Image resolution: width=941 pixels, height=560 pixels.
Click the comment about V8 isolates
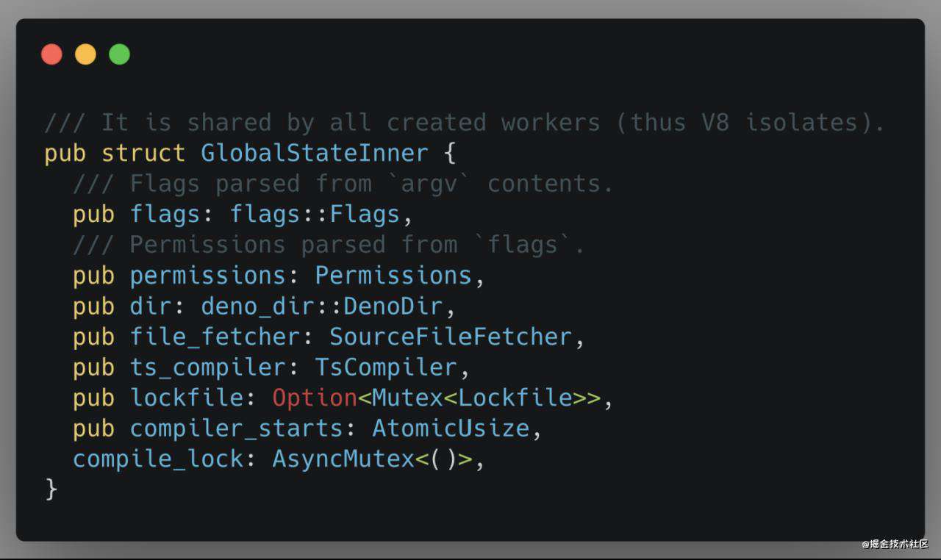465,123
